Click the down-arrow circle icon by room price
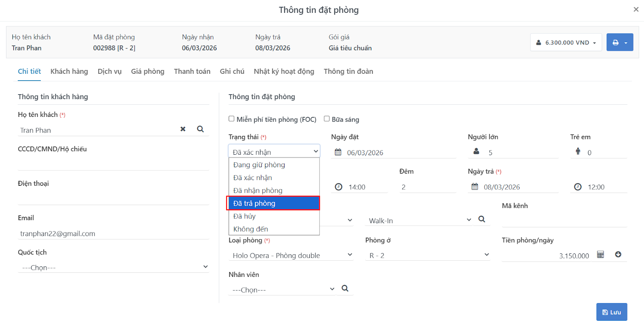 point(618,255)
